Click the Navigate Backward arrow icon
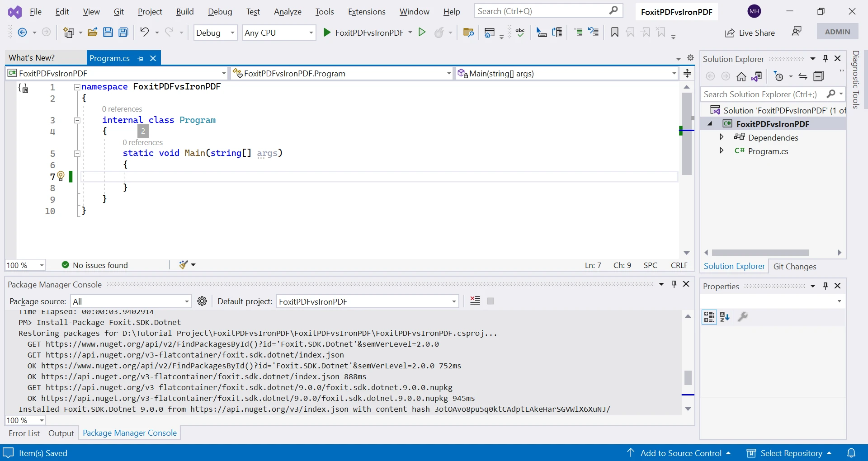The width and height of the screenshot is (868, 461). pos(22,32)
